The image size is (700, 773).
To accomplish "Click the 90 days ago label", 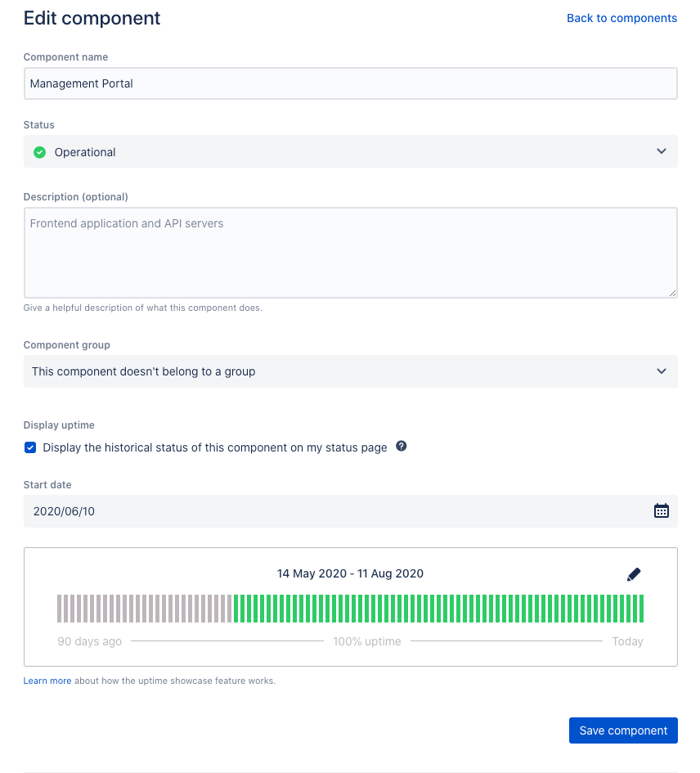I will (89, 641).
